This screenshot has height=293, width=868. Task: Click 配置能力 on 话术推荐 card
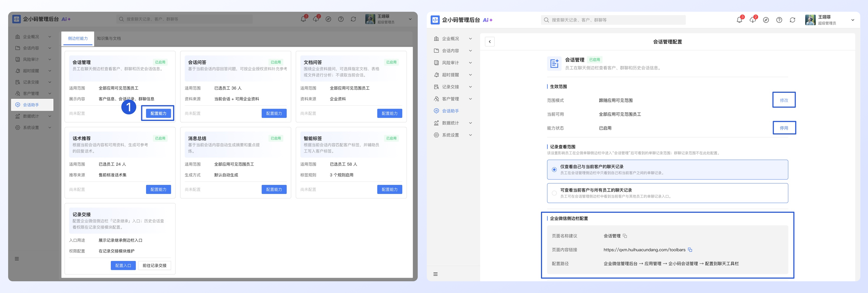click(158, 189)
